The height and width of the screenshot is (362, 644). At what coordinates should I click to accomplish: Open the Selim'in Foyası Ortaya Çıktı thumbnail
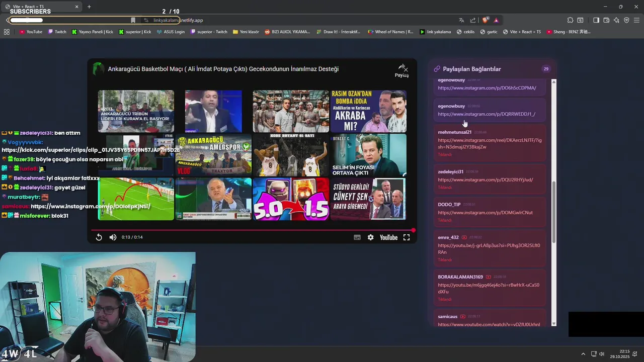pos(368,155)
